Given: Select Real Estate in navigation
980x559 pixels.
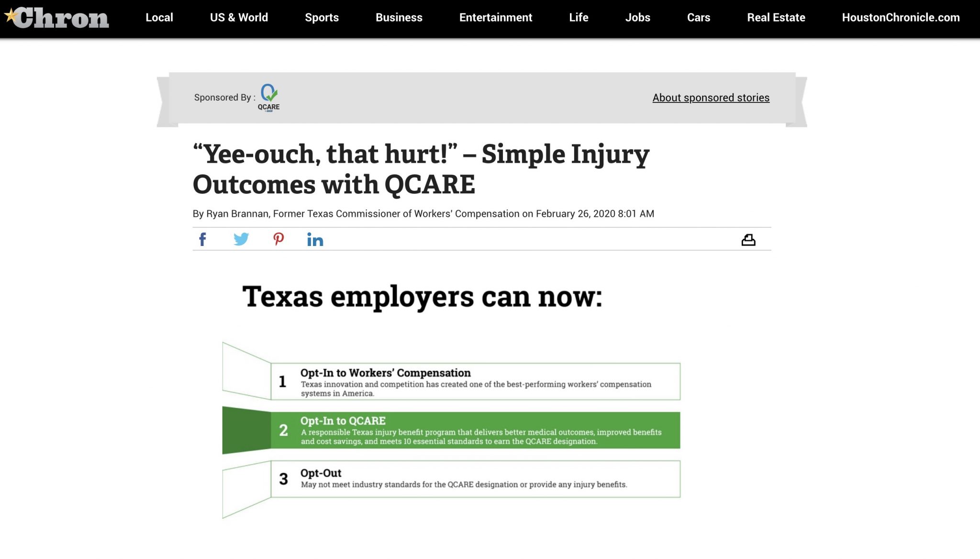Looking at the screenshot, I should 776,18.
